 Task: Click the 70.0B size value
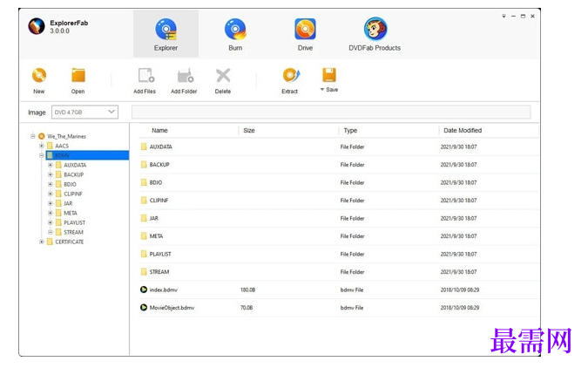click(x=247, y=308)
